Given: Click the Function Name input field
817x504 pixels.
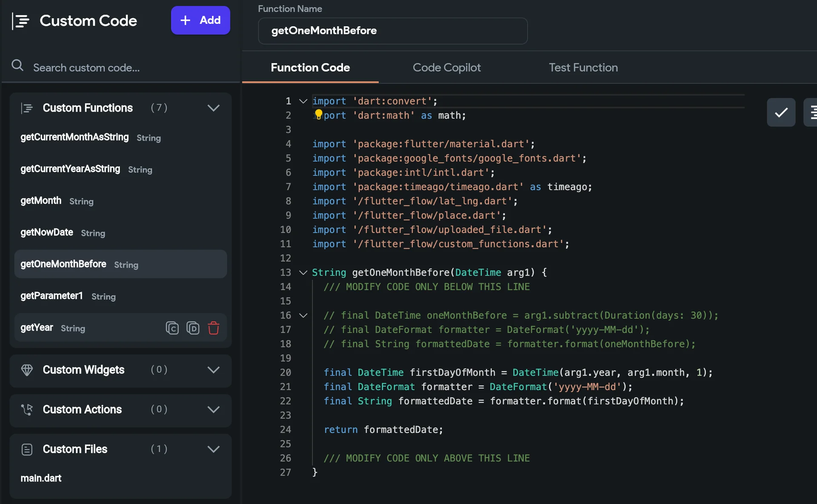Looking at the screenshot, I should click(392, 31).
